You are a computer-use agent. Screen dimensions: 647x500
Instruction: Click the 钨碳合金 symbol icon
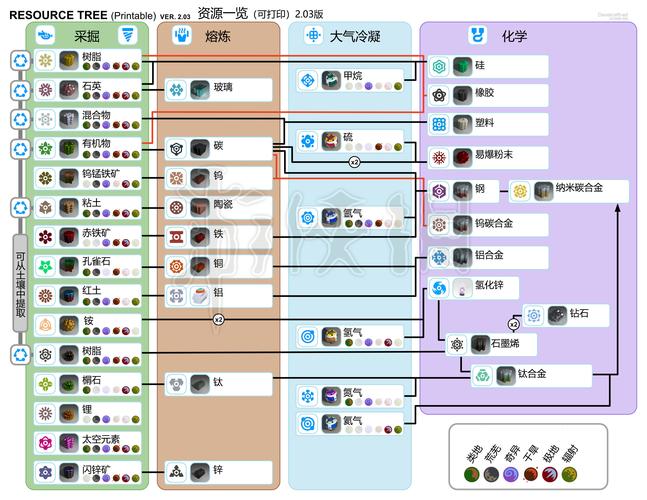click(439, 224)
